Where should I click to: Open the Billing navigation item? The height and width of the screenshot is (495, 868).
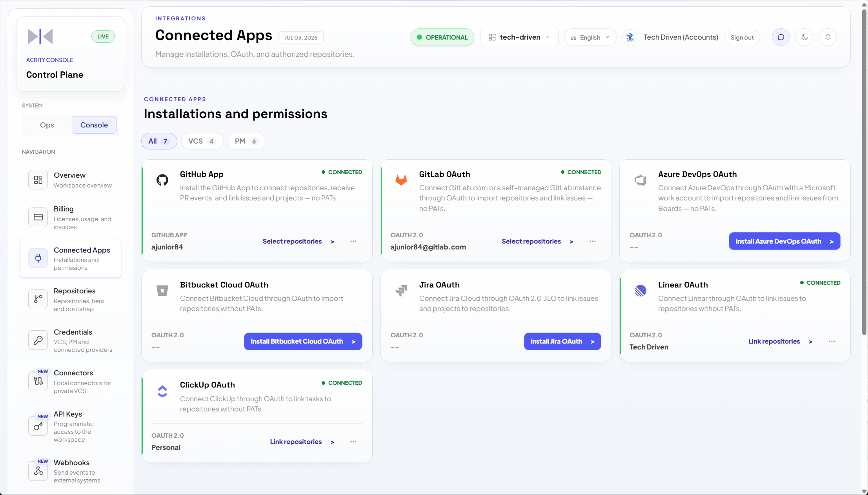(x=71, y=217)
